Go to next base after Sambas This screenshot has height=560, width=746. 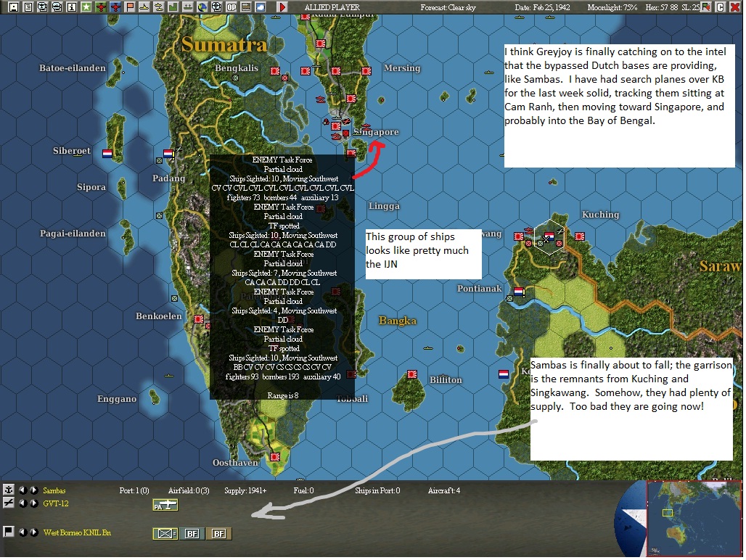34,490
